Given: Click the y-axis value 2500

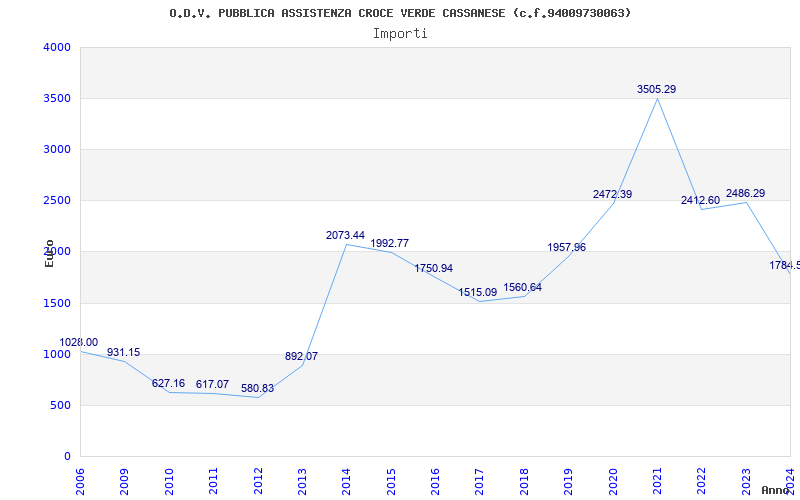Looking at the screenshot, I should 57,201.
